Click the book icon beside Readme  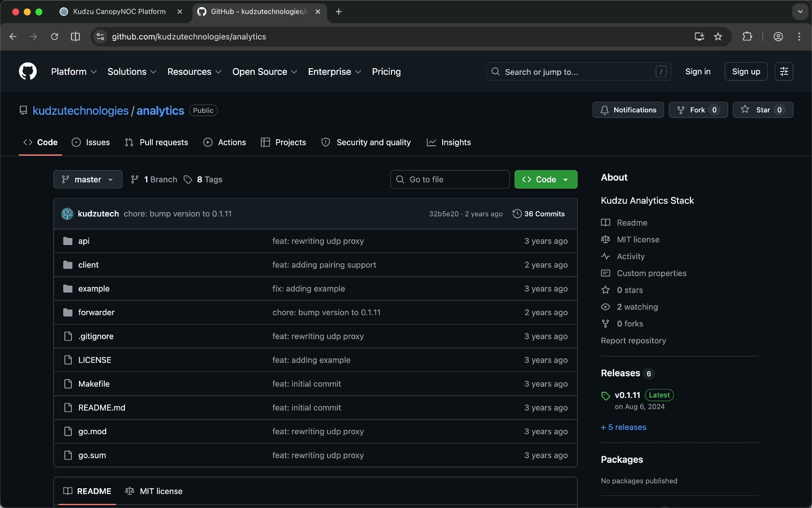(606, 222)
